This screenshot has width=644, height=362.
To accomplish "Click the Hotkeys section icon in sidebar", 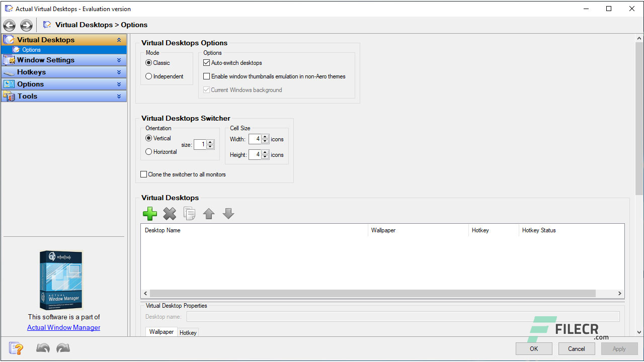I will [9, 72].
